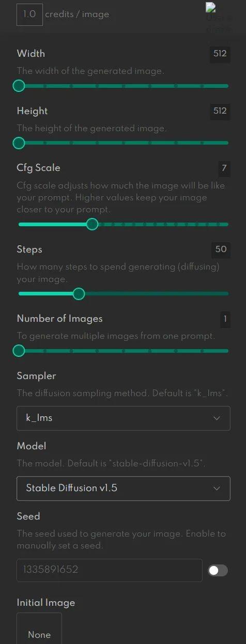
Task: Click the Steps value 50 field
Action: click(x=221, y=249)
